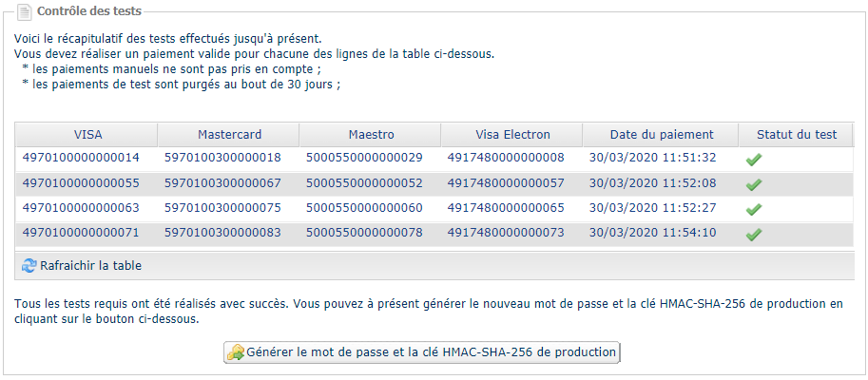Select Mastercard number 5970100300000067
868x380 pixels.
coord(222,183)
